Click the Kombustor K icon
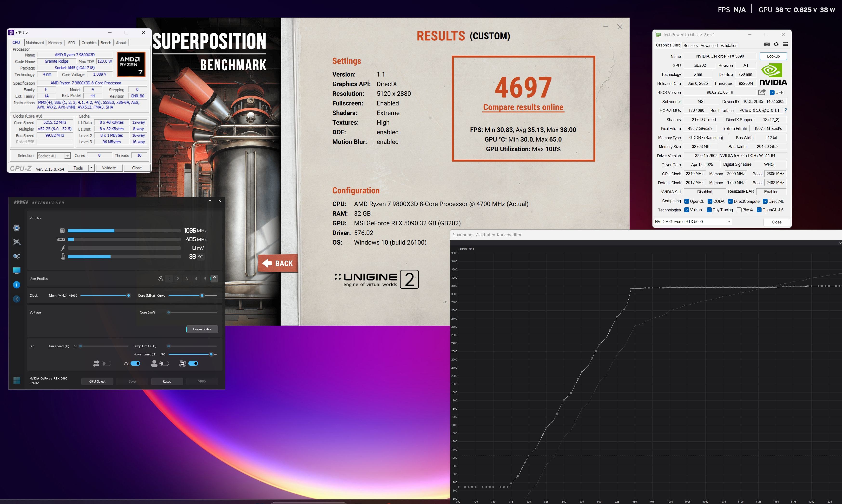 pos(16,299)
